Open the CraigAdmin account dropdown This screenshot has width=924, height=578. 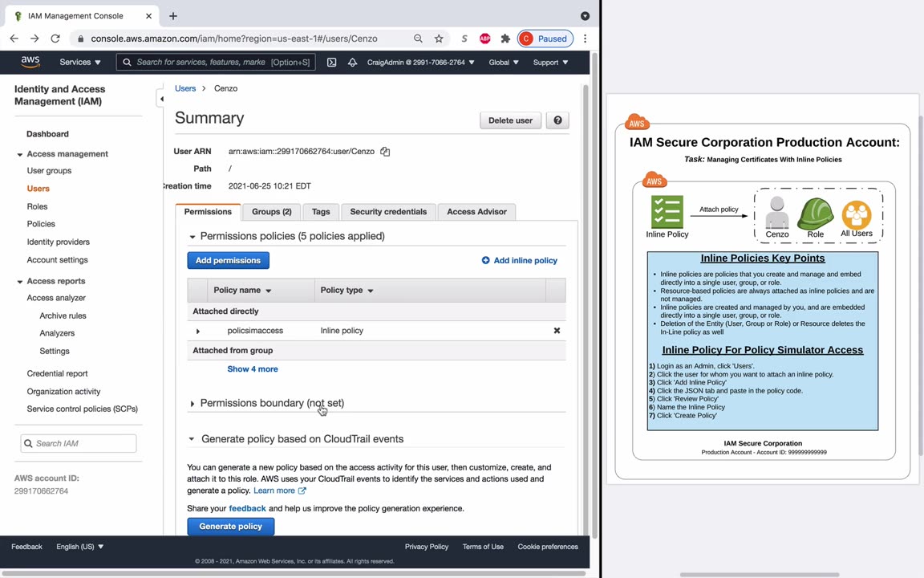(x=421, y=62)
